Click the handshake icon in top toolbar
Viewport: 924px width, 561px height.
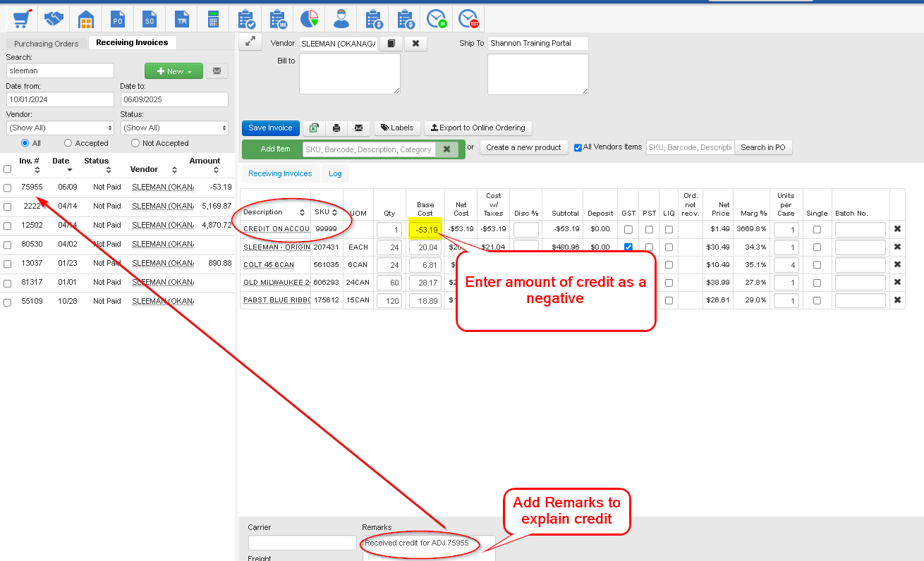54,19
